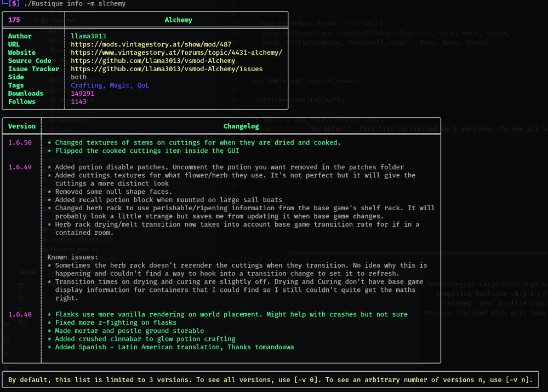The width and height of the screenshot is (548, 392).
Task: Click the Version column header
Action: 22,126
